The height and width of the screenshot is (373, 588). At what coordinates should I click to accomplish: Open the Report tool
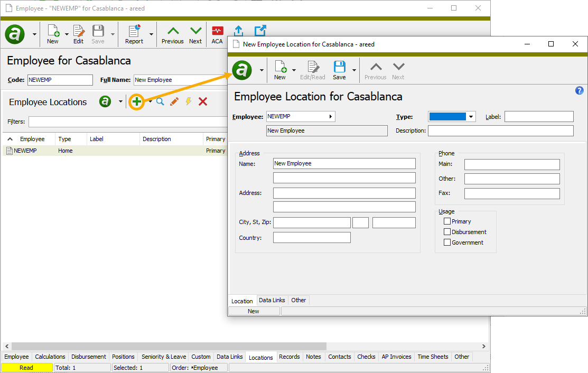coord(133,33)
